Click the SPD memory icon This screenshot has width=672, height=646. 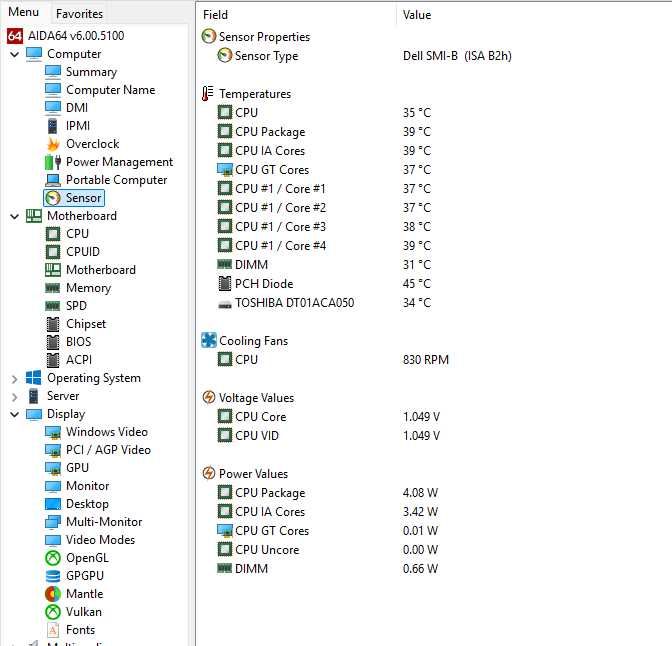(53, 306)
